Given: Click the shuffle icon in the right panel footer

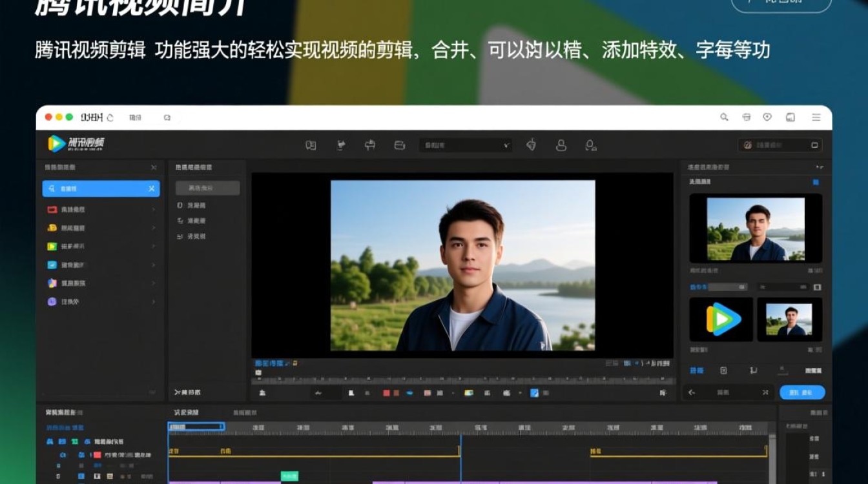Looking at the screenshot, I should 765,392.
